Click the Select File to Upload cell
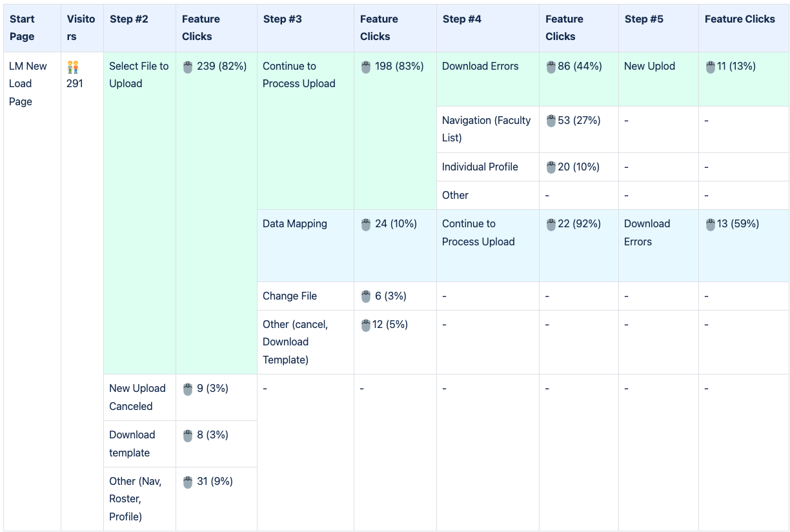This screenshot has height=532, width=790. (139, 75)
